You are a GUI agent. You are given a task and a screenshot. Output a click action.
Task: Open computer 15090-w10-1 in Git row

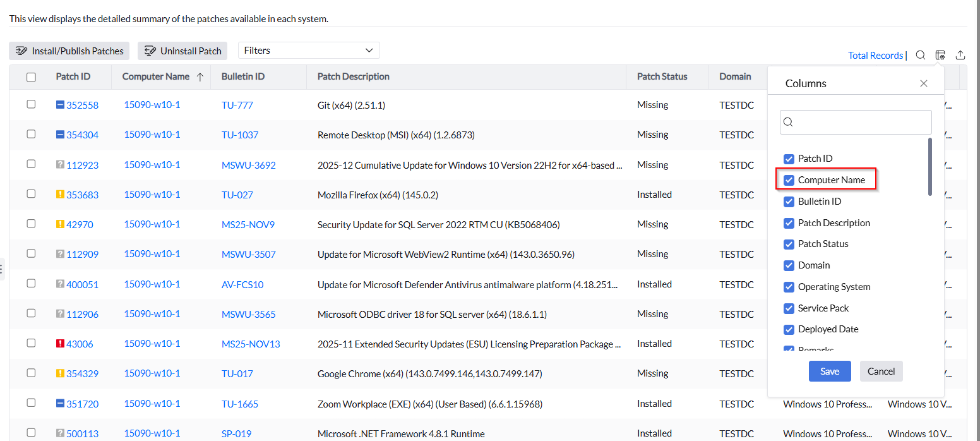click(152, 105)
